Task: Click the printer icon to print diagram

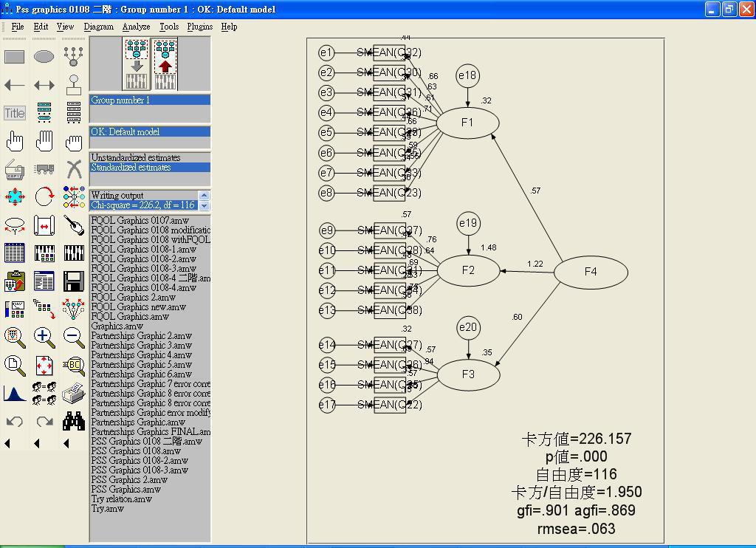Action: (74, 394)
